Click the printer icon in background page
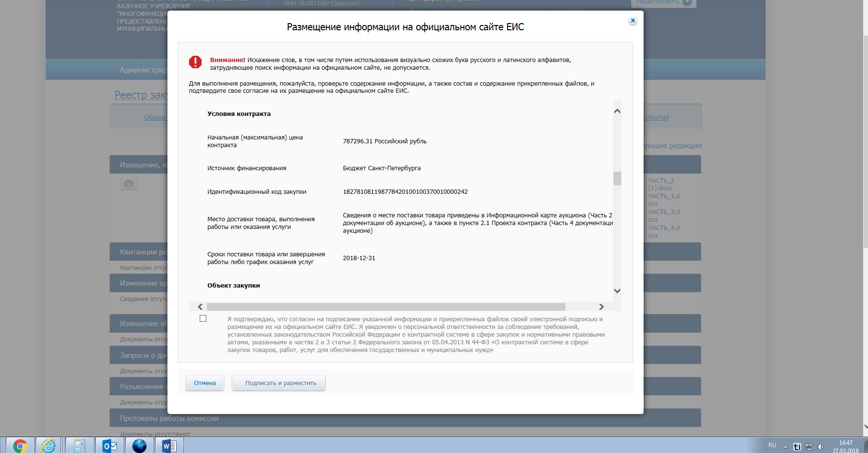The height and width of the screenshot is (453, 868). coord(128,184)
